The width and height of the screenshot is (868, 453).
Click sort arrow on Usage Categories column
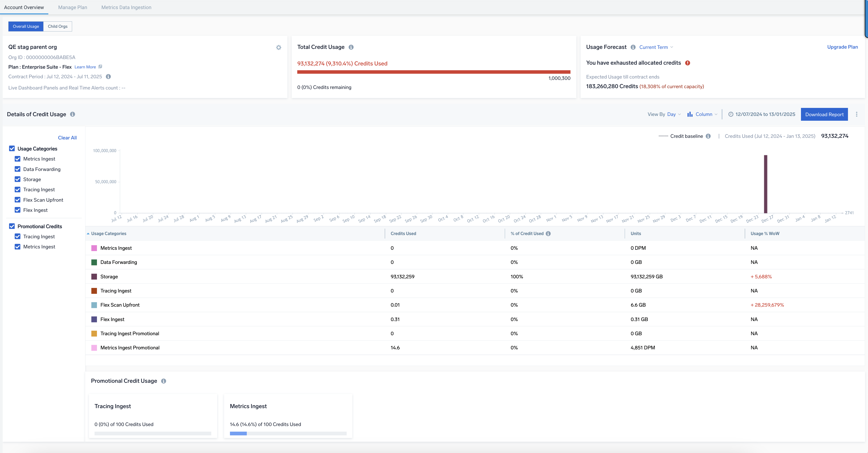[x=88, y=233]
